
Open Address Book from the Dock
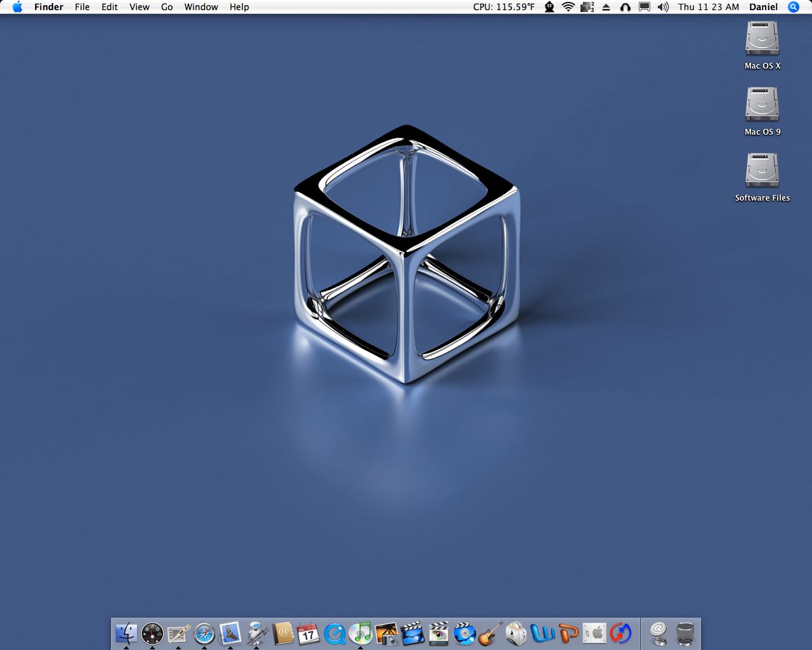tap(282, 633)
